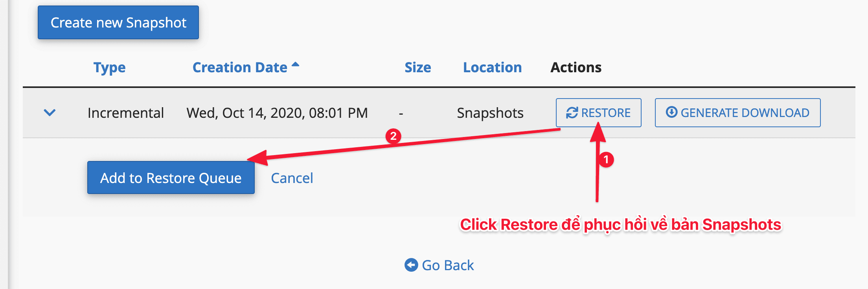Click the circular back arrow icon beside Go Back
The image size is (868, 289).
410,265
